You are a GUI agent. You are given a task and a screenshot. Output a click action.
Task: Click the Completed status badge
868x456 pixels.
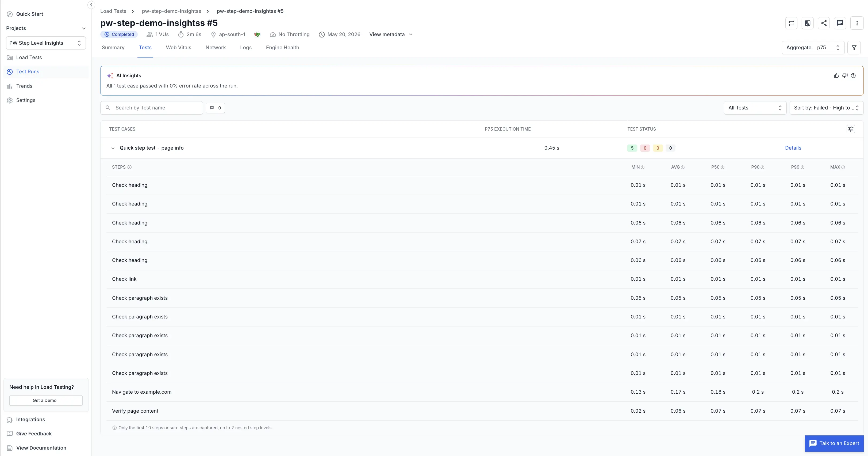119,35
